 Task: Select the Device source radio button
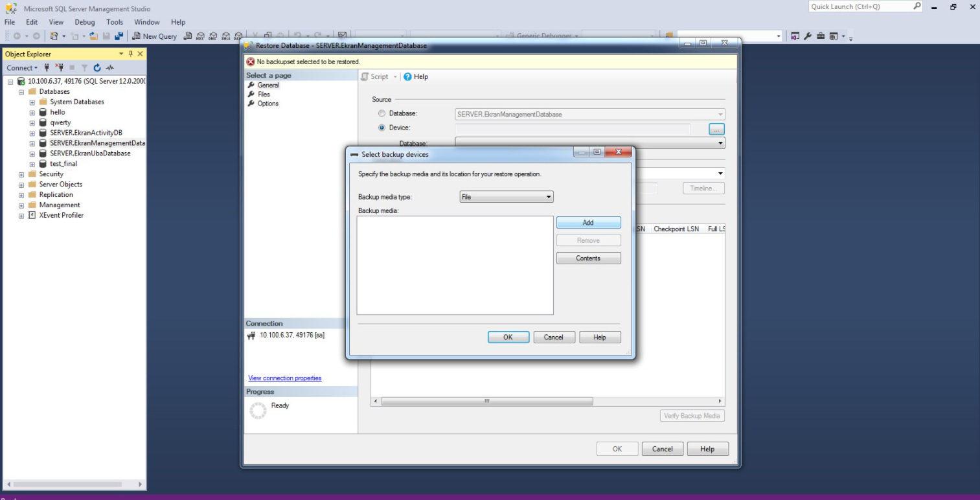coord(382,128)
